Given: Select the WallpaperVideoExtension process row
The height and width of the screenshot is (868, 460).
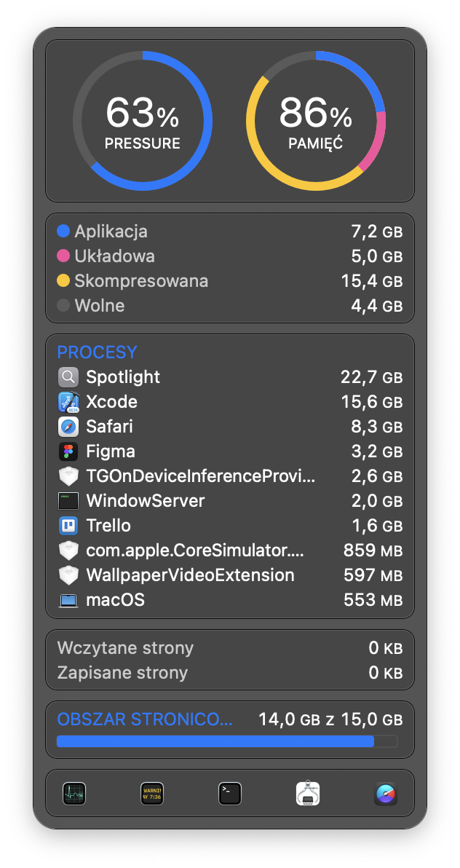Looking at the screenshot, I should (230, 575).
